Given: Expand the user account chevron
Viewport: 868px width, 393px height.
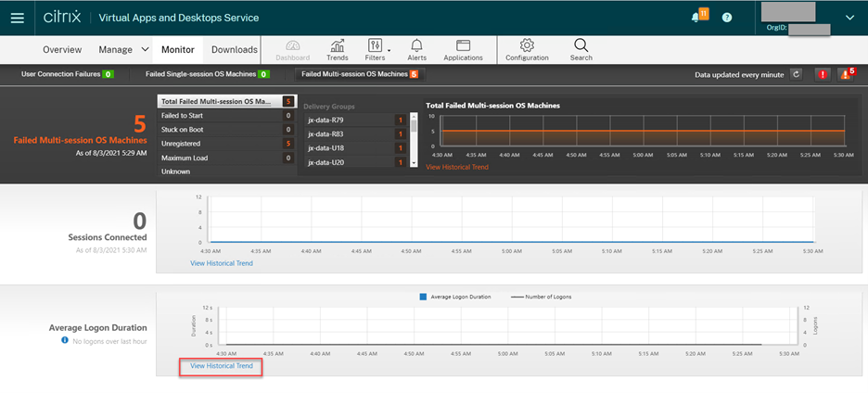Looking at the screenshot, I should (849, 17).
